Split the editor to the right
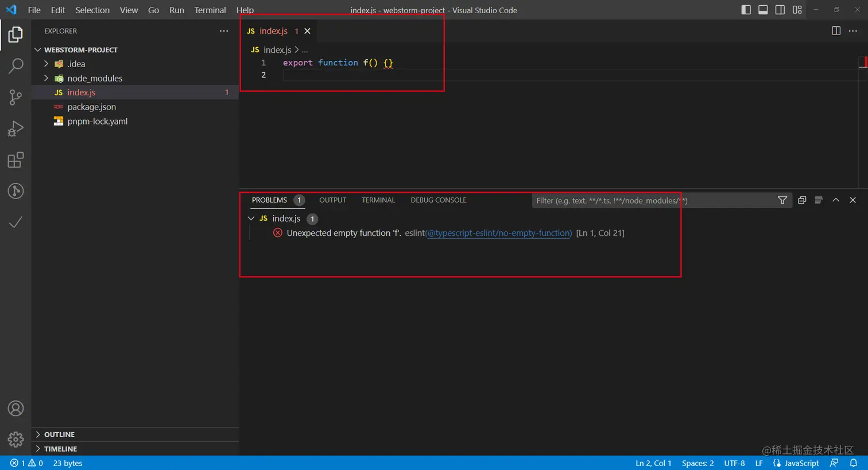Image resolution: width=868 pixels, height=470 pixels. click(836, 31)
